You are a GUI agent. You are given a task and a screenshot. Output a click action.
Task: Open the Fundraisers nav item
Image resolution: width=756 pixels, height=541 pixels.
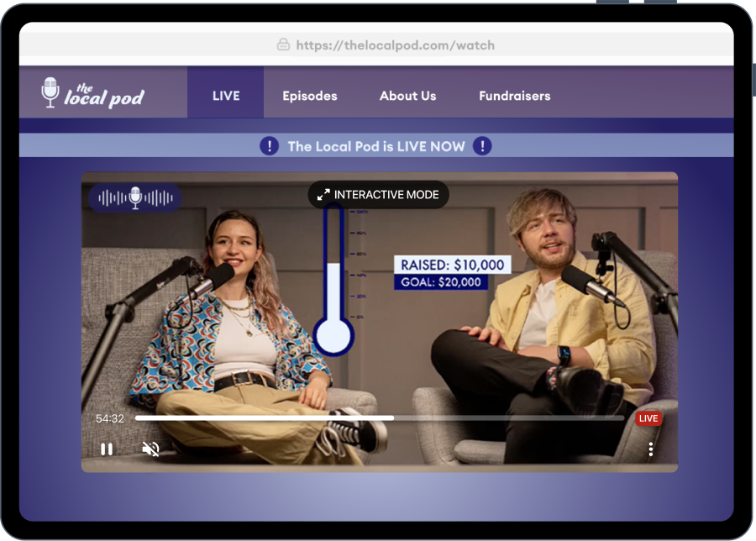tap(514, 96)
